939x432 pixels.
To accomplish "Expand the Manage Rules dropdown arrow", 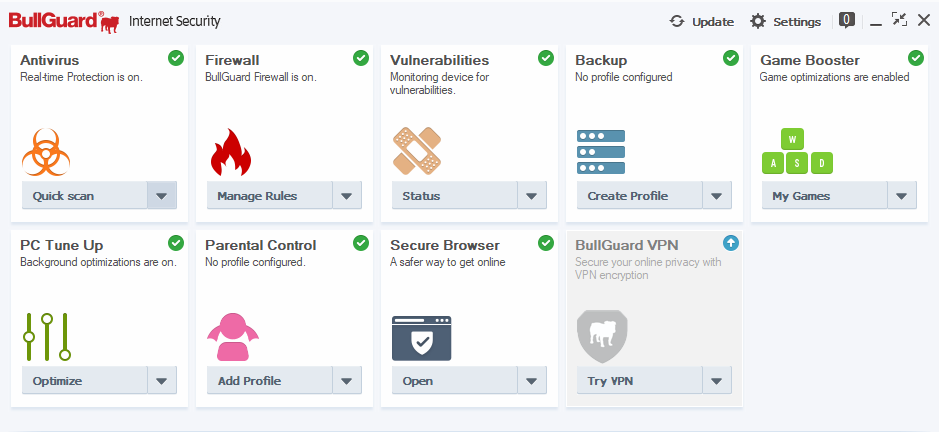I will [347, 196].
